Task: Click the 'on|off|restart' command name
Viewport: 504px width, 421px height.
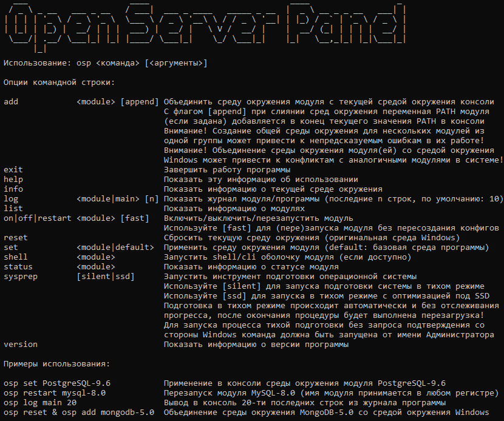Action: (38, 218)
